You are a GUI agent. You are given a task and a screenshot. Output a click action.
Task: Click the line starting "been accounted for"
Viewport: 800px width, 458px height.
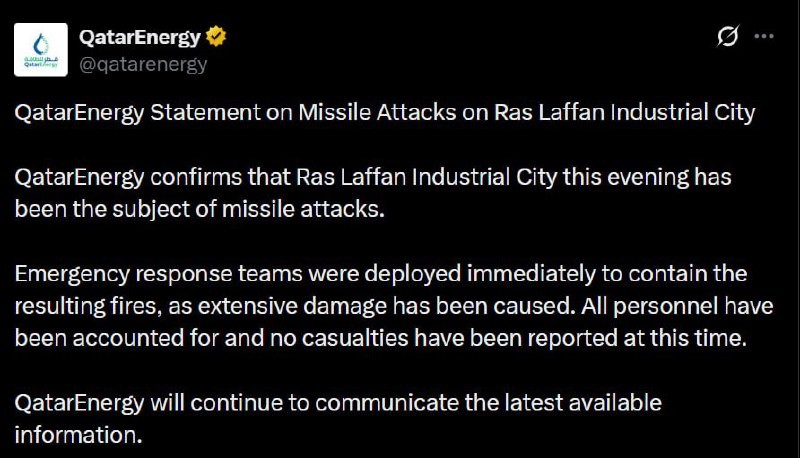click(x=380, y=338)
